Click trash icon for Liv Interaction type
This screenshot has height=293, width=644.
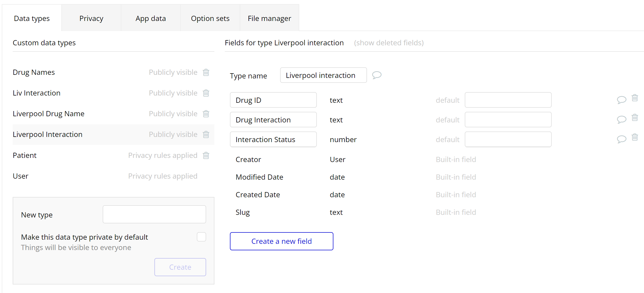click(206, 93)
